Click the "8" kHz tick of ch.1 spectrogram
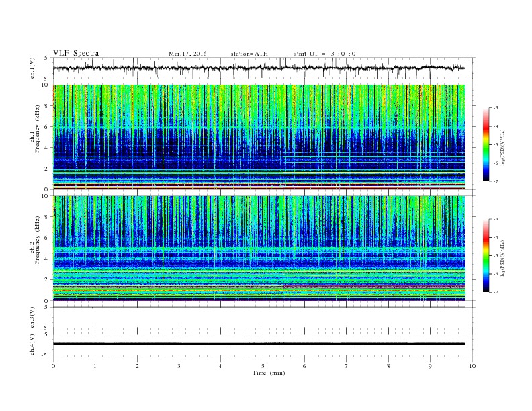 tap(46, 106)
